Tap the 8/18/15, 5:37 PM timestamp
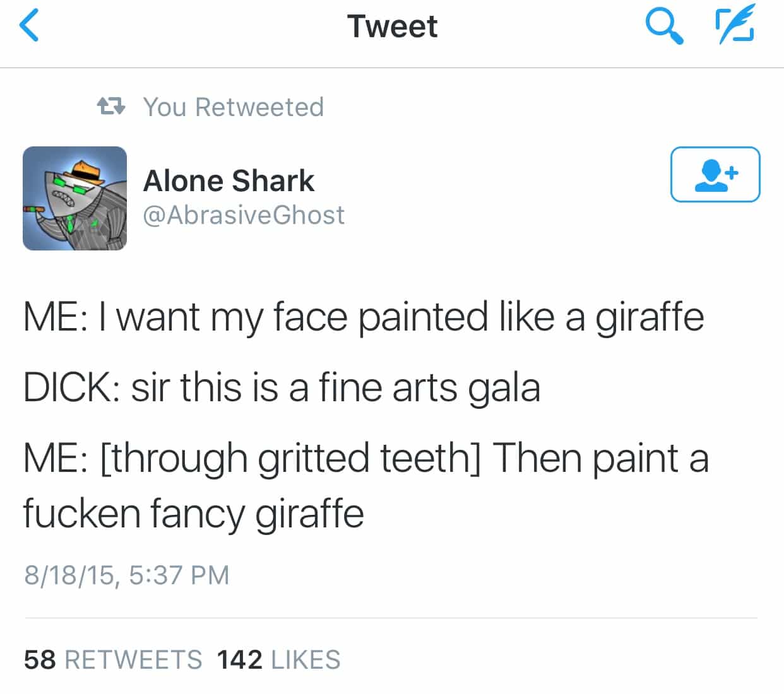This screenshot has height=694, width=784. point(126,575)
